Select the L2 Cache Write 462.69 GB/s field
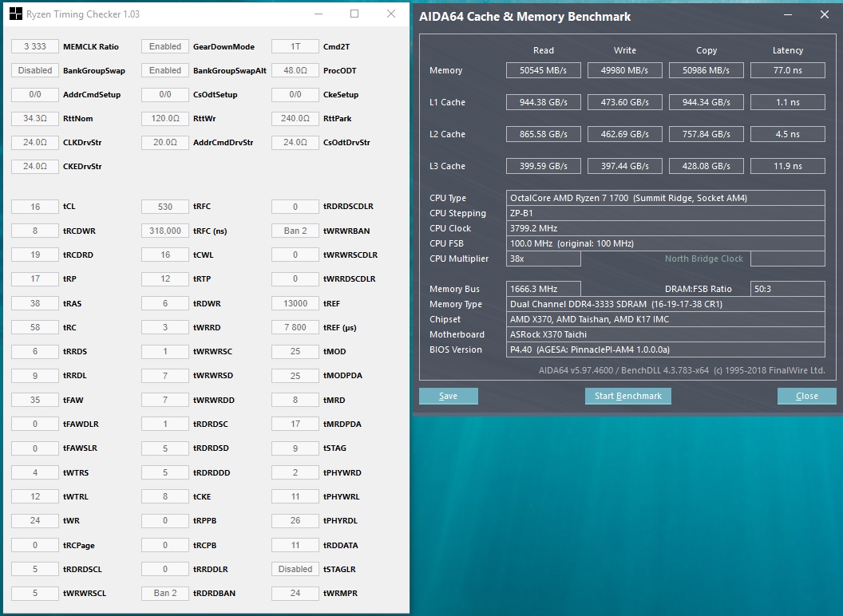843x616 pixels. [x=625, y=134]
